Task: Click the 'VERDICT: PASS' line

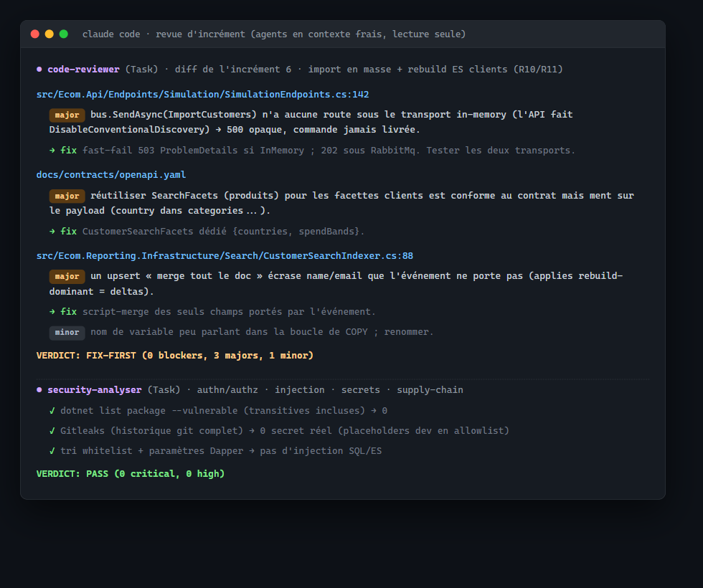Action: (x=131, y=474)
